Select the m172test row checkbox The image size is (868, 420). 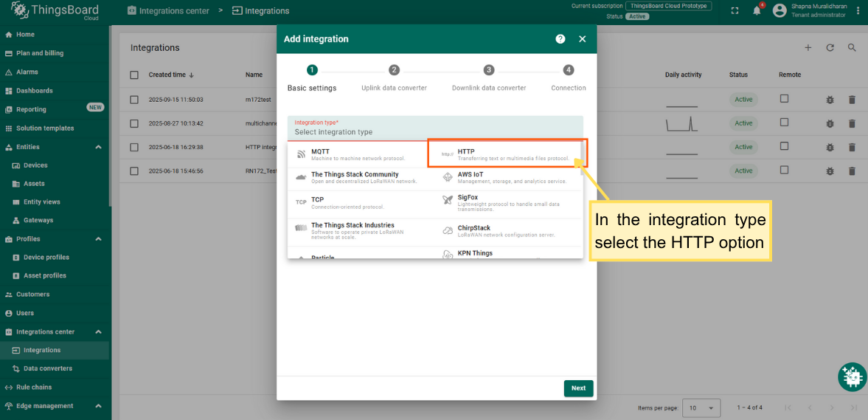(x=134, y=100)
